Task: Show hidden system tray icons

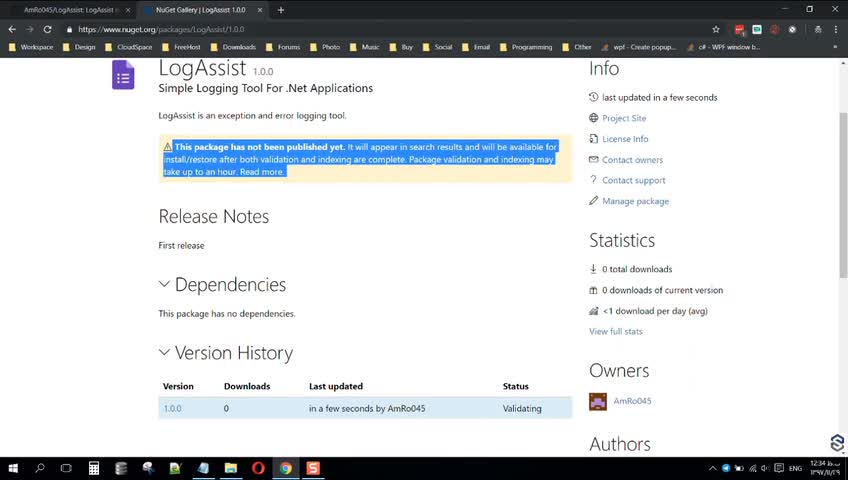Action: [x=713, y=468]
